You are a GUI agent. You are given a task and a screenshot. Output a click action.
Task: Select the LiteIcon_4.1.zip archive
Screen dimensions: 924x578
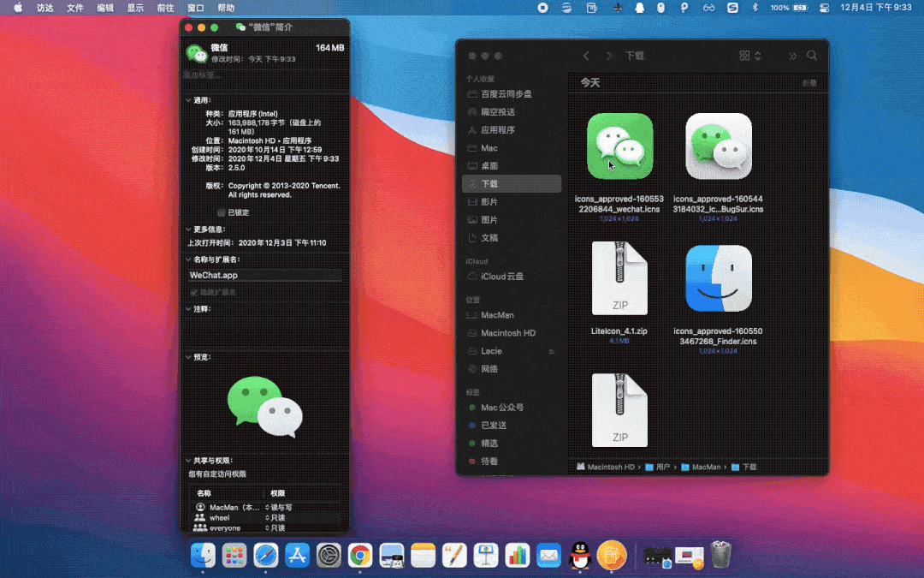pyautogui.click(x=619, y=277)
